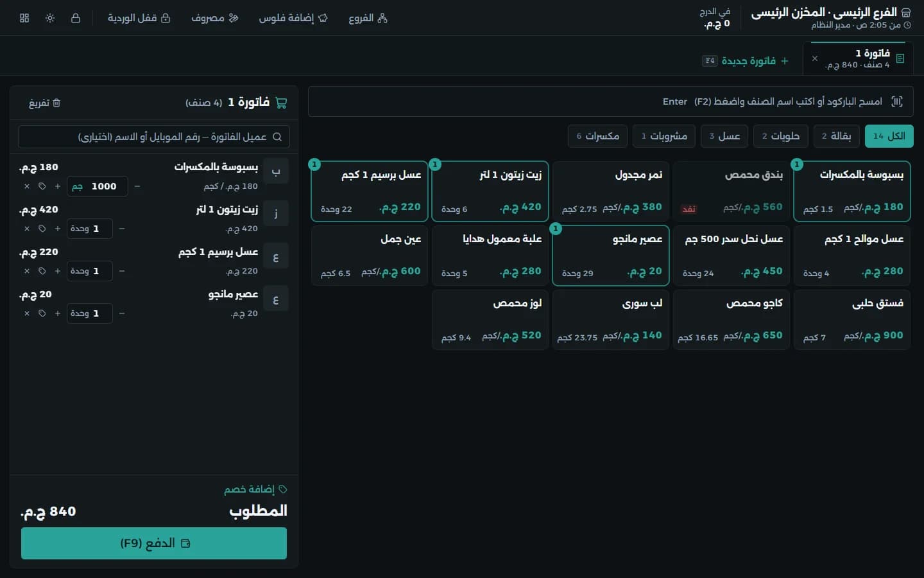Image resolution: width=924 pixels, height=578 pixels.
Task: Open discount tag for عسل برسيم line
Action: 42,271
